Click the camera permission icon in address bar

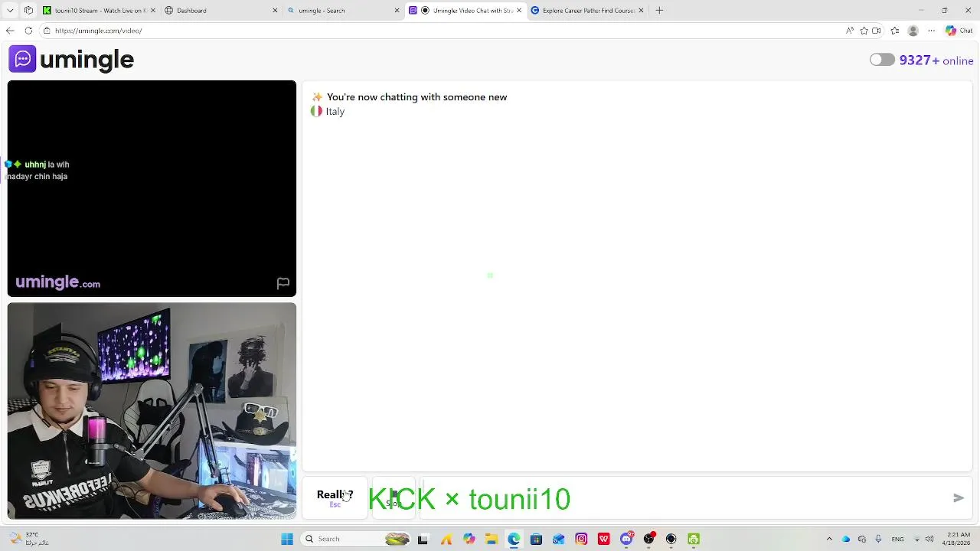click(877, 31)
